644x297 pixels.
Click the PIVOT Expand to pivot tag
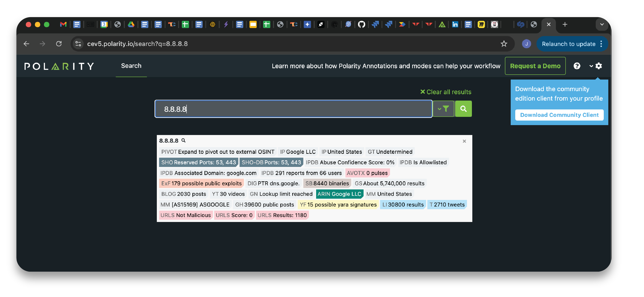tap(218, 152)
